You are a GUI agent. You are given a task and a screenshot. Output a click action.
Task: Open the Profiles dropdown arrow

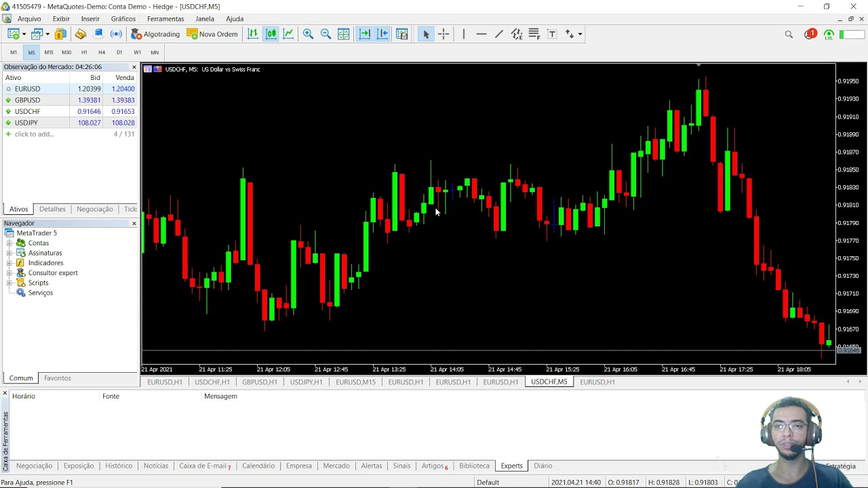pos(47,34)
